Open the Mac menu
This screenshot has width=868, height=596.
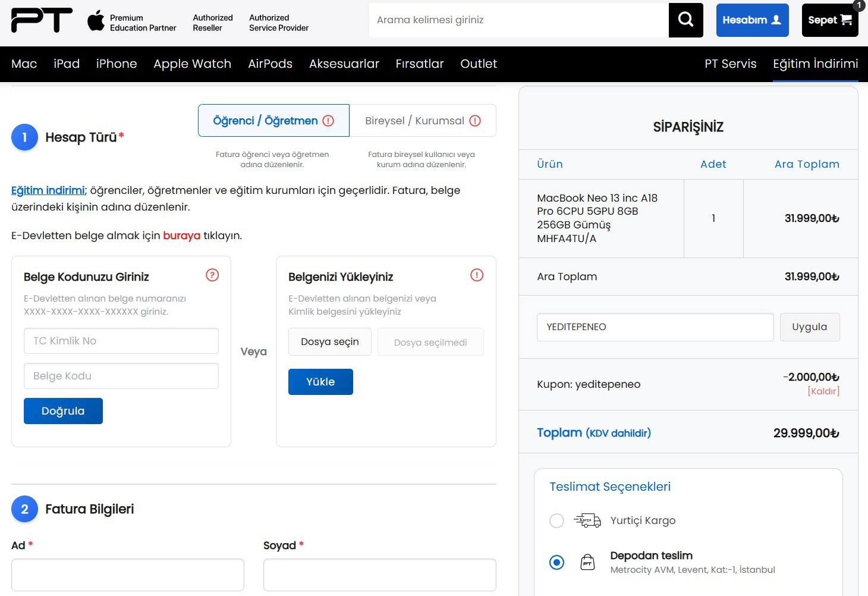[24, 64]
